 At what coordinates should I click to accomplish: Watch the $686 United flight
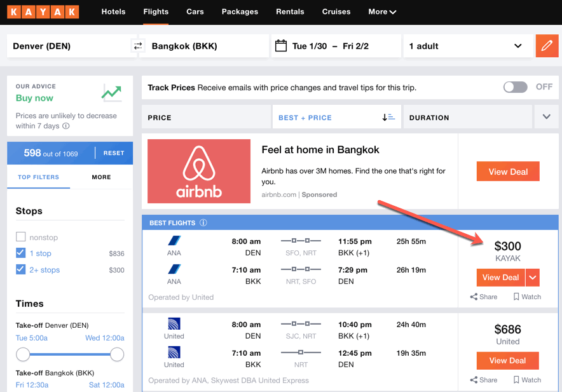point(527,380)
